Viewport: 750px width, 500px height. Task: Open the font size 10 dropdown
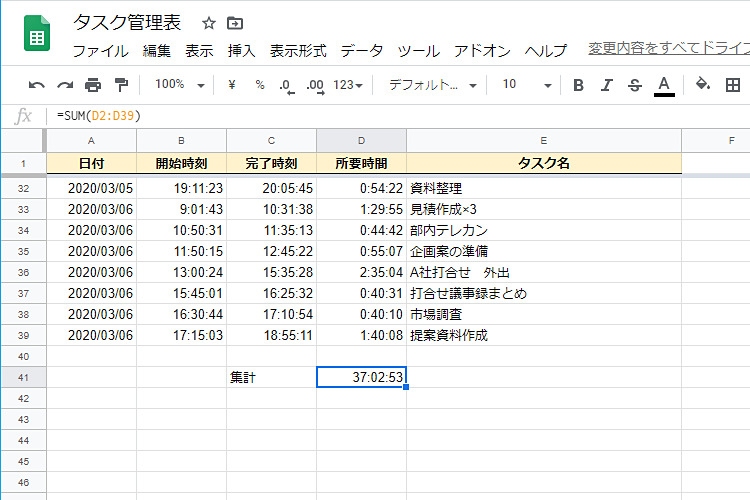pyautogui.click(x=527, y=85)
